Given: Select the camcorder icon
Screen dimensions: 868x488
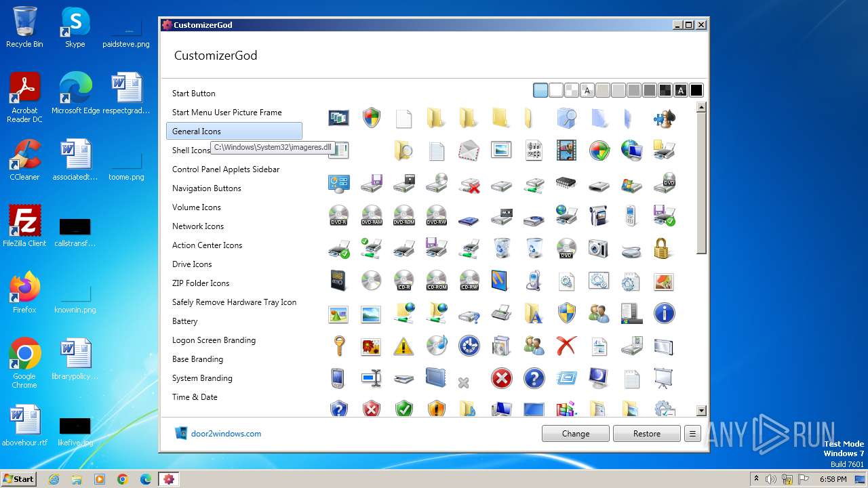Looking at the screenshot, I should click(599, 216).
